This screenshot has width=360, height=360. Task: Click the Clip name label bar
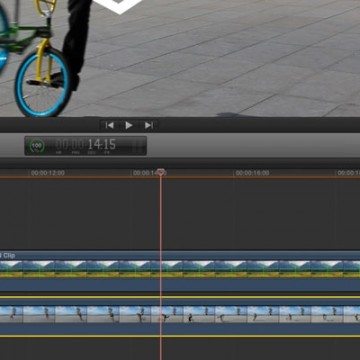coord(180,255)
